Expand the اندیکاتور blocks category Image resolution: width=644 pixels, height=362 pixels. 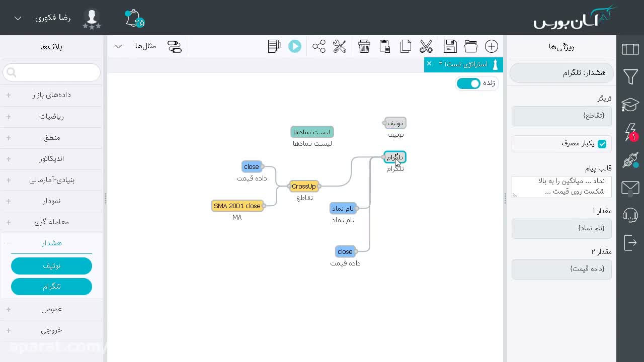[x=52, y=158]
